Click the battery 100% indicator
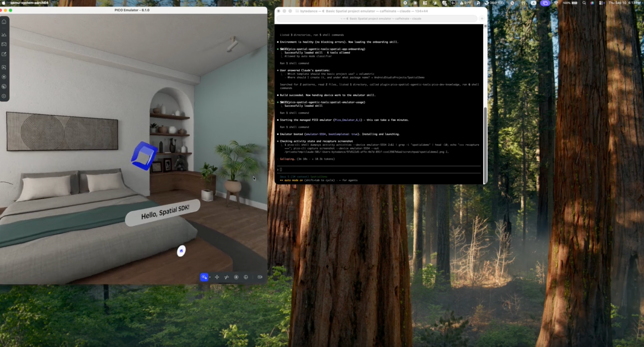 pyautogui.click(x=570, y=3)
